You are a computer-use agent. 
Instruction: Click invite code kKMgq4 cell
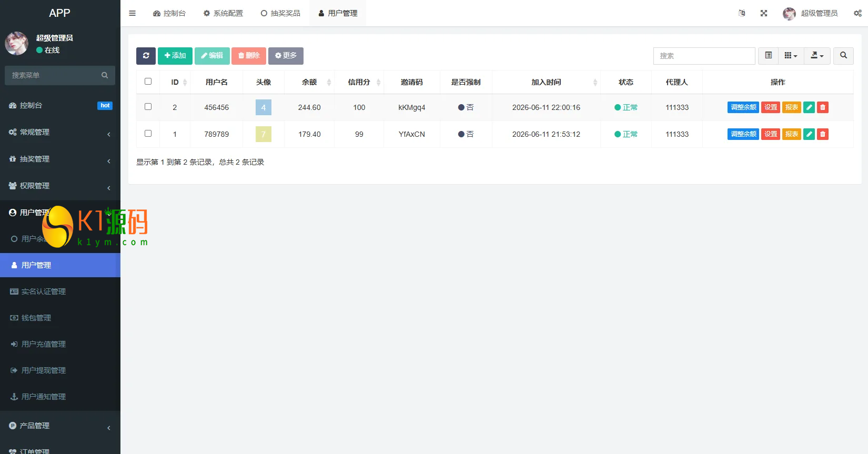click(x=412, y=107)
